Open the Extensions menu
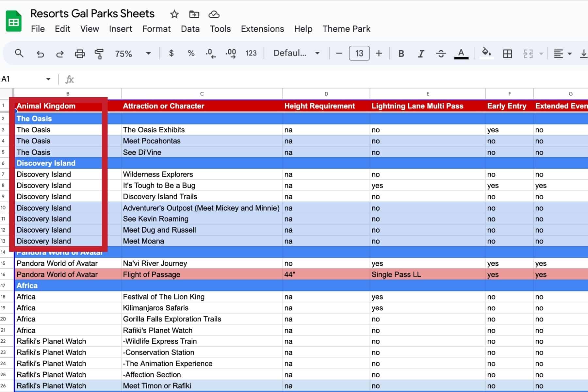The height and width of the screenshot is (392, 588). (262, 29)
